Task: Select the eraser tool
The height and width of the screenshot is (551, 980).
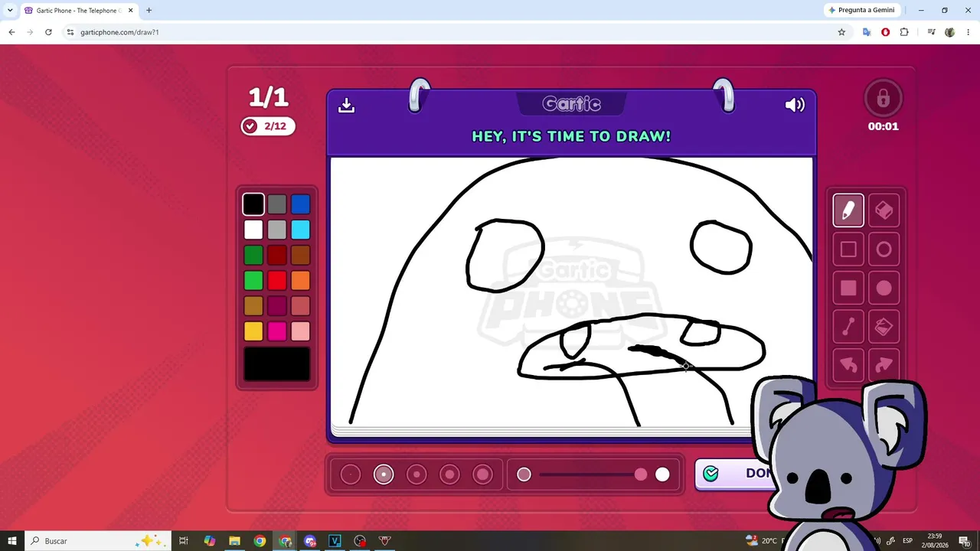Action: click(884, 210)
